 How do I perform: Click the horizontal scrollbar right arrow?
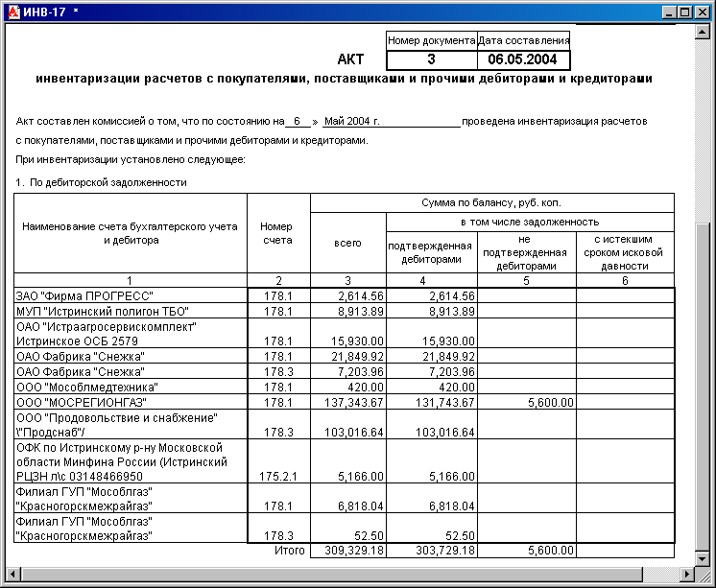[x=687, y=574]
